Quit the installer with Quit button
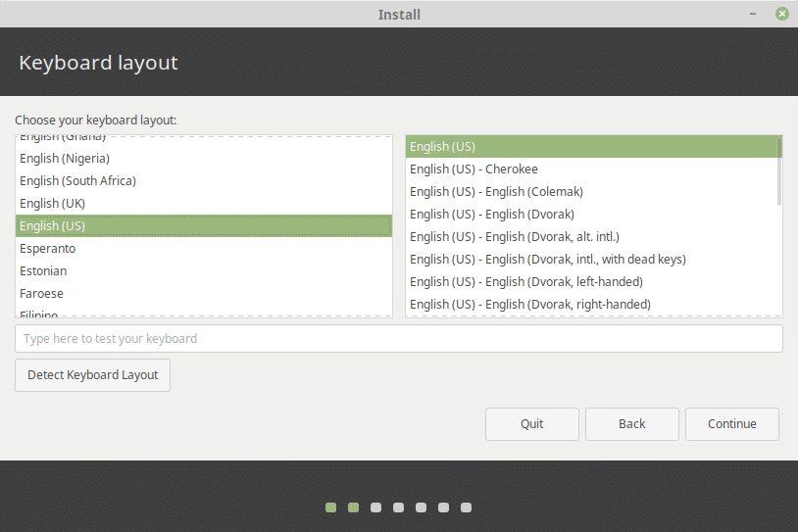This screenshot has height=532, width=798. (x=531, y=423)
